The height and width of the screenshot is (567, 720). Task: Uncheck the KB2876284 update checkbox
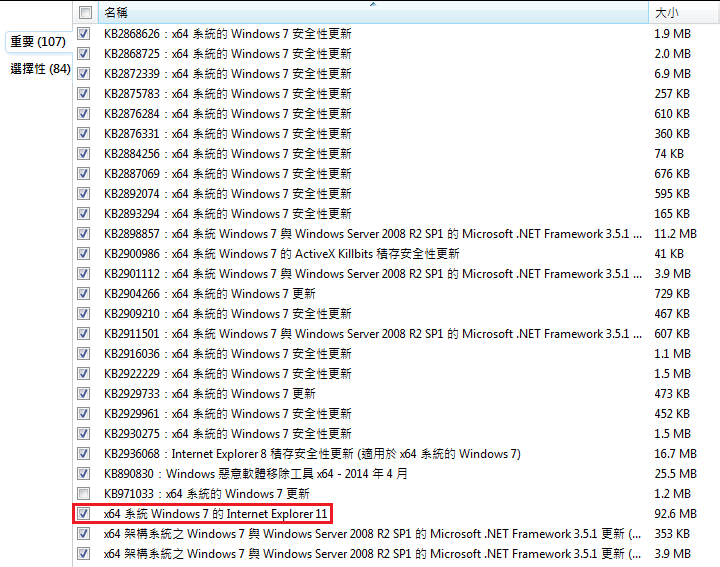(x=84, y=113)
